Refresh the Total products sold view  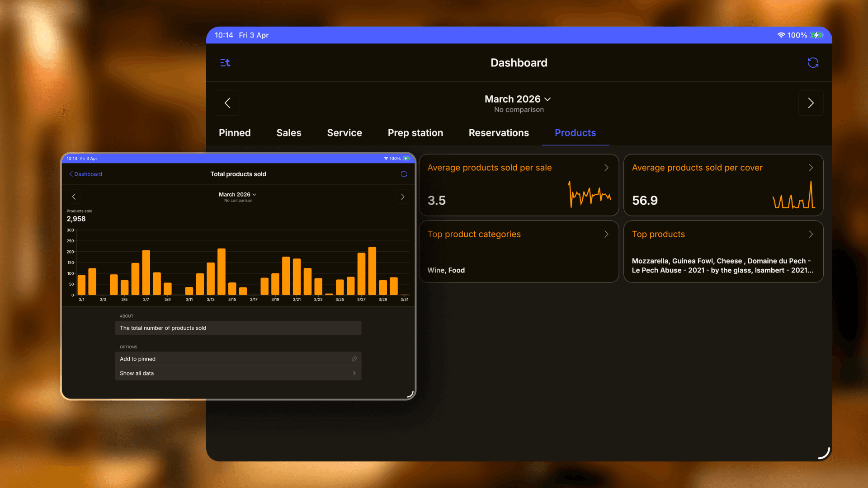point(404,174)
